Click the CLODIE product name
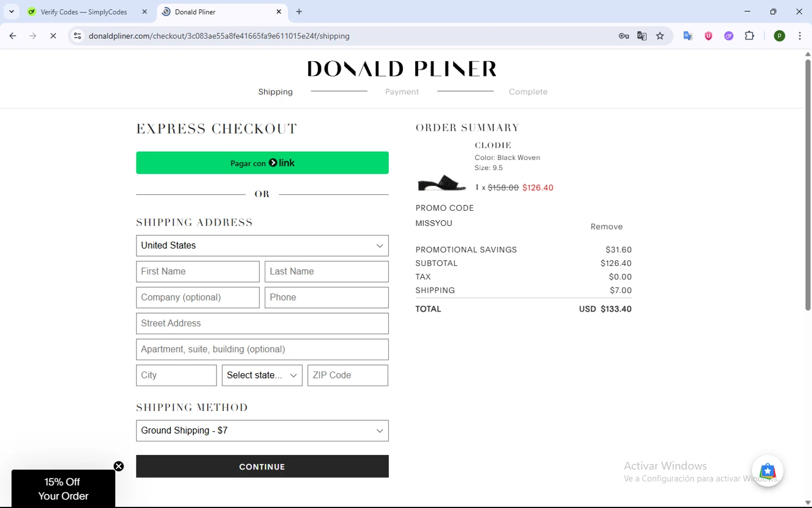The width and height of the screenshot is (812, 508). 493,145
